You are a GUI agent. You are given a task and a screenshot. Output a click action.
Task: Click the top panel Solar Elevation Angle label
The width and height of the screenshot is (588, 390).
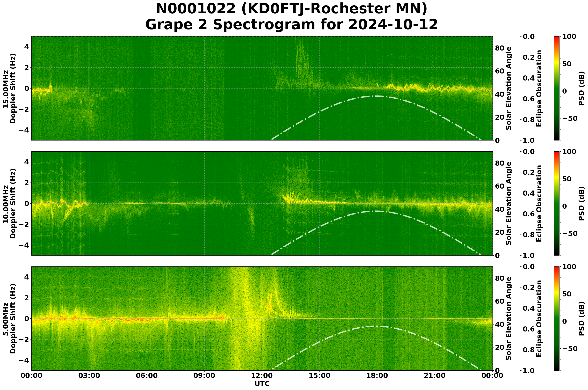(x=509, y=88)
